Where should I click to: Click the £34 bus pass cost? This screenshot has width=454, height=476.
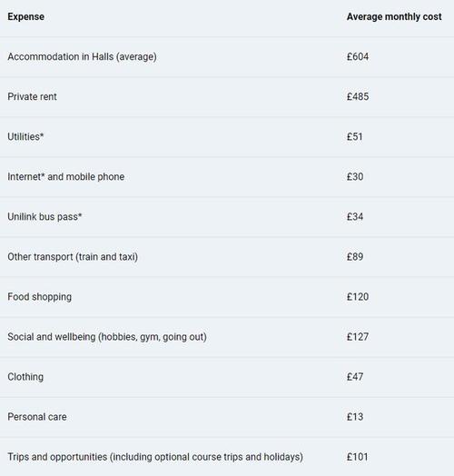(x=355, y=217)
